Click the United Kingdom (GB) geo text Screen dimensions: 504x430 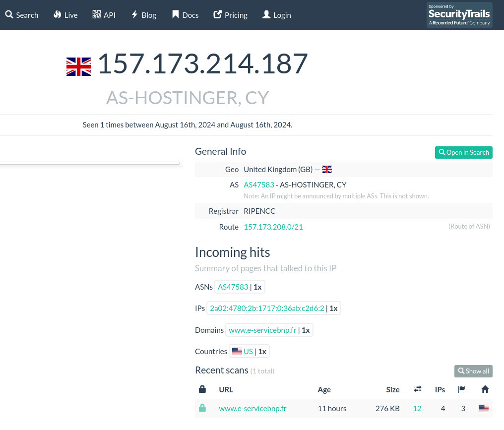(278, 169)
